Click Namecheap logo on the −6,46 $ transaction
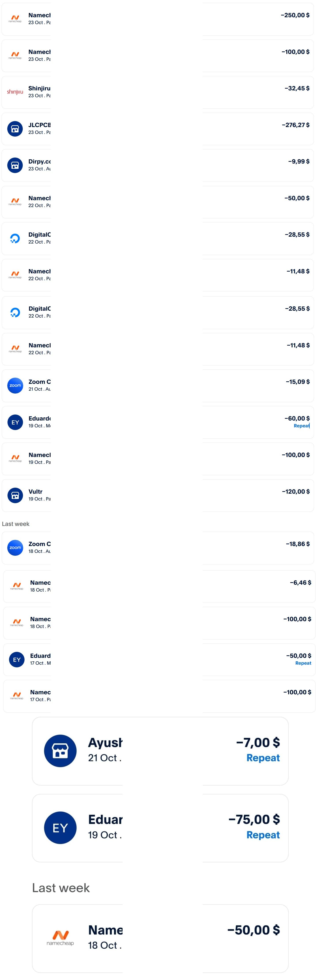Viewport: 318px width, 980px height. (17, 586)
